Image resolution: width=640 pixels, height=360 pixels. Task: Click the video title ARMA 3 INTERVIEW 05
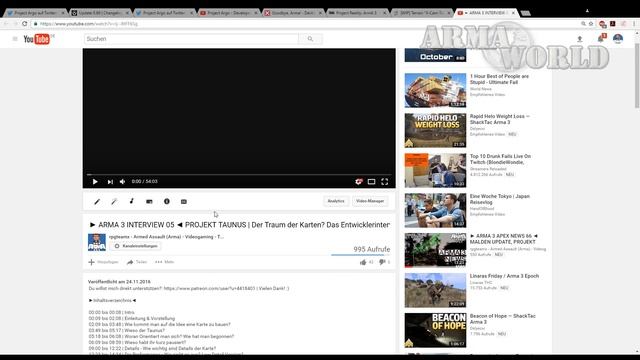[x=240, y=225]
